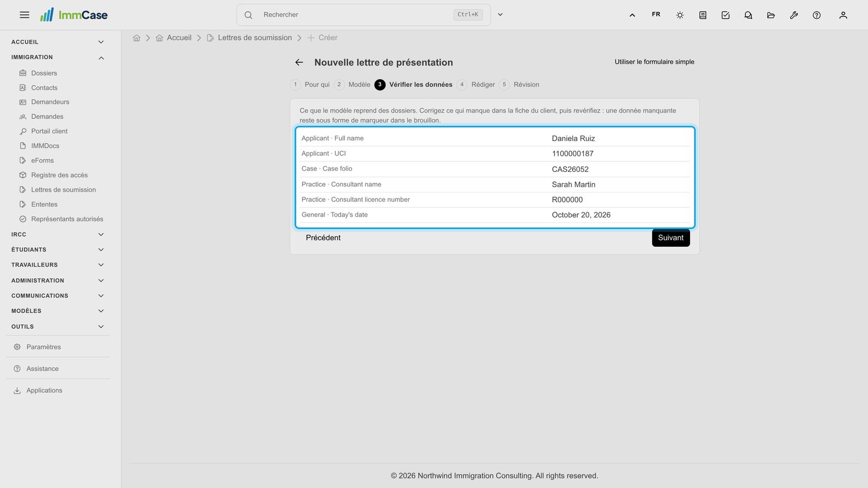The width and height of the screenshot is (868, 488).
Task: Open the tasks checkbox icon in header
Action: pos(725,15)
